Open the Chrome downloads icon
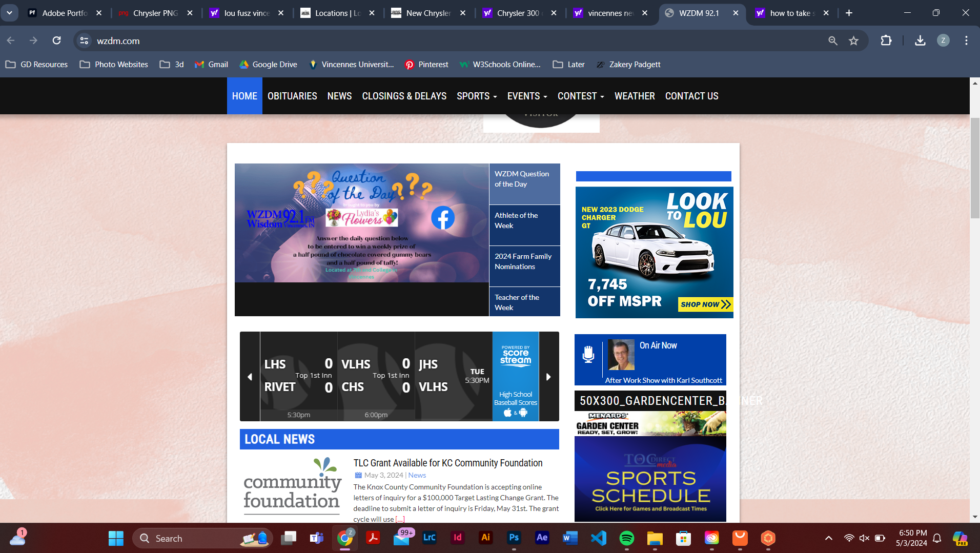The height and width of the screenshot is (553, 980). [920, 40]
